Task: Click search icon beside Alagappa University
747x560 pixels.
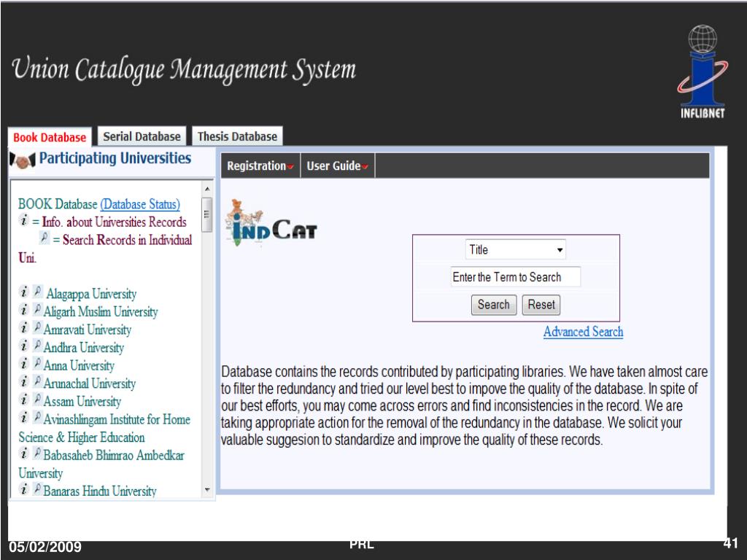Action: click(38, 292)
